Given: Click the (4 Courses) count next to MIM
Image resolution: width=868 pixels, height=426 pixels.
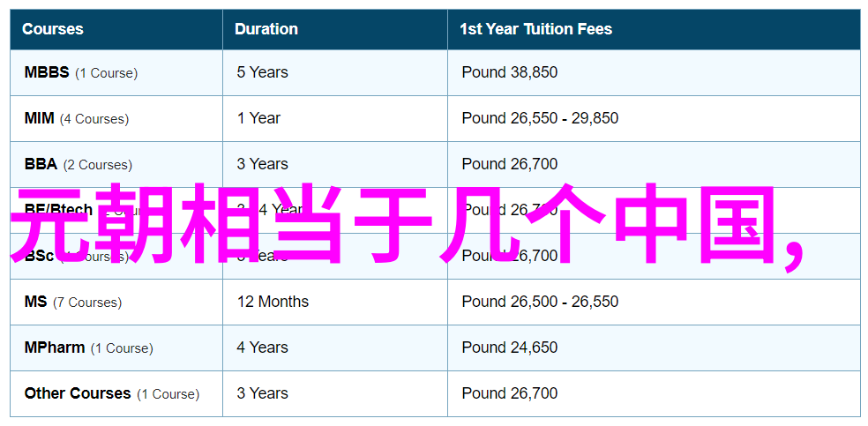Looking at the screenshot, I should coord(94,119).
